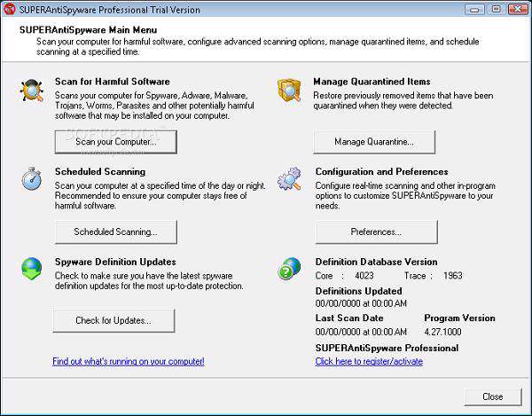The width and height of the screenshot is (532, 416).
Task: Click the 'Scan for Harmful Software' heading
Action: tap(113, 82)
